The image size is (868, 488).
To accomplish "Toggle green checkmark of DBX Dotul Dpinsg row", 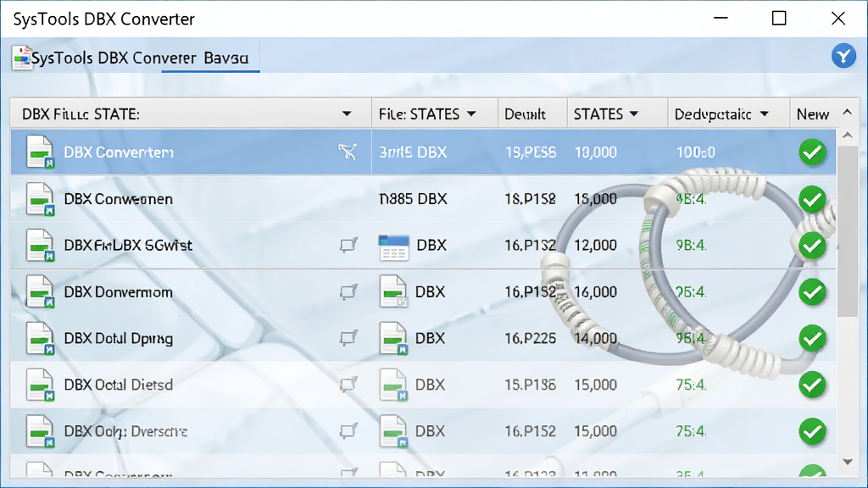I will [x=812, y=338].
